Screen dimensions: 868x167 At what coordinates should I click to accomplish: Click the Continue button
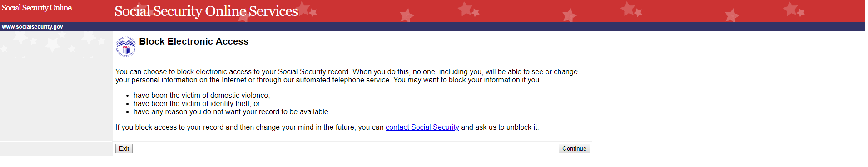coord(574,149)
